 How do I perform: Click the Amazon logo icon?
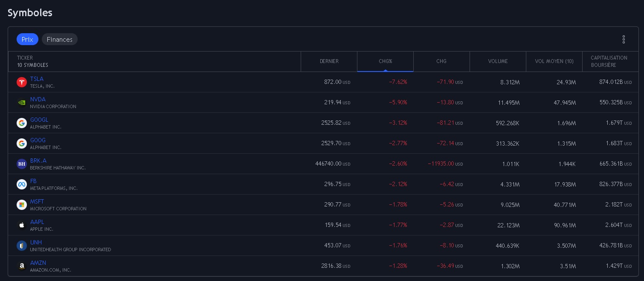coord(22,266)
